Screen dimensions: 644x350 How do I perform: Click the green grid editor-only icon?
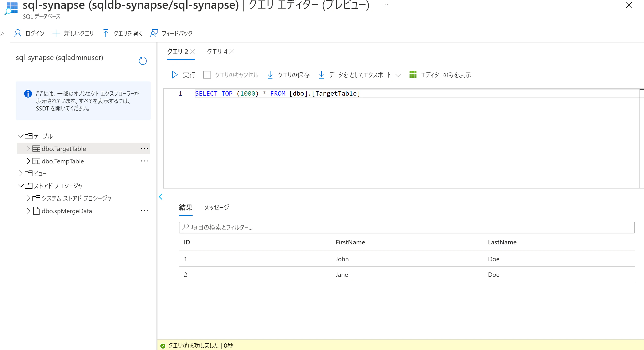(x=413, y=75)
